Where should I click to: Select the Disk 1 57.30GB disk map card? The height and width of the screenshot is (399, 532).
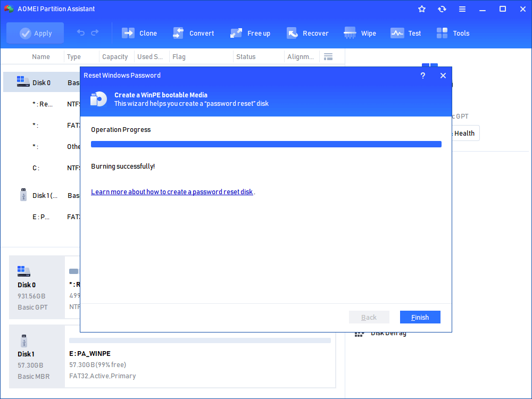(x=37, y=356)
